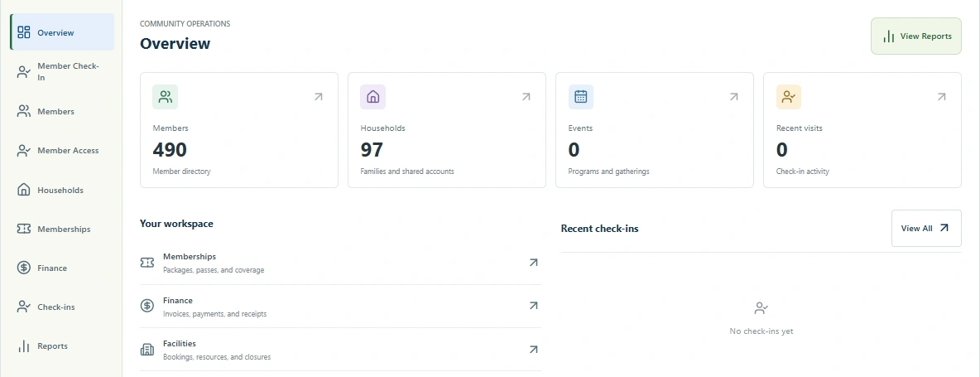Open Memberships in the sidebar
980x377 pixels.
point(62,229)
